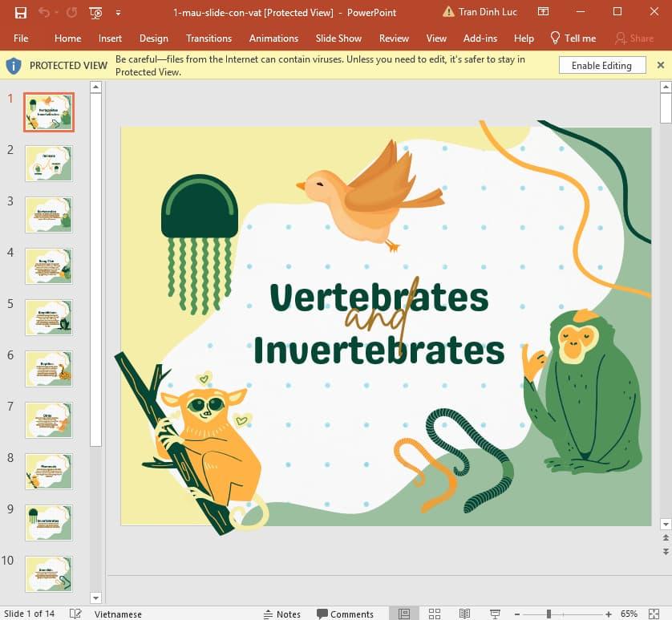Switch to the Transitions tab
Screen dimensions: 672x620
pos(208,38)
